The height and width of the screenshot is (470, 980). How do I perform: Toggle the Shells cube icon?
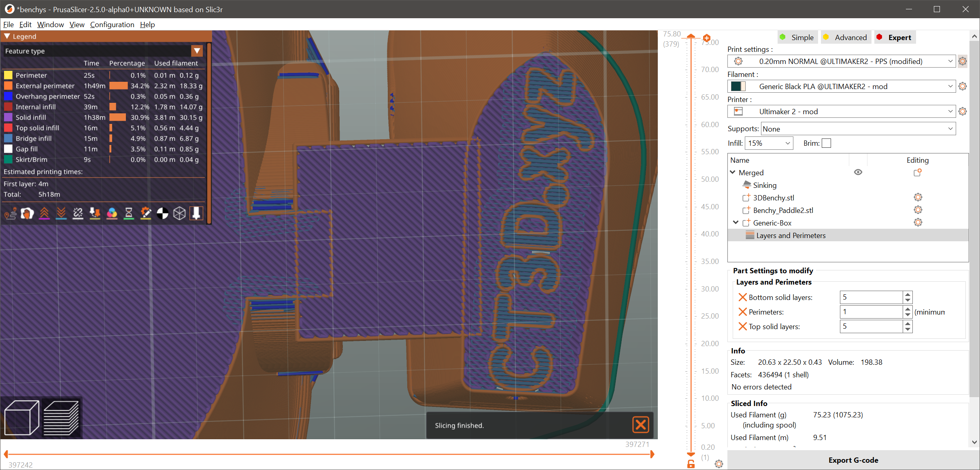click(x=179, y=213)
